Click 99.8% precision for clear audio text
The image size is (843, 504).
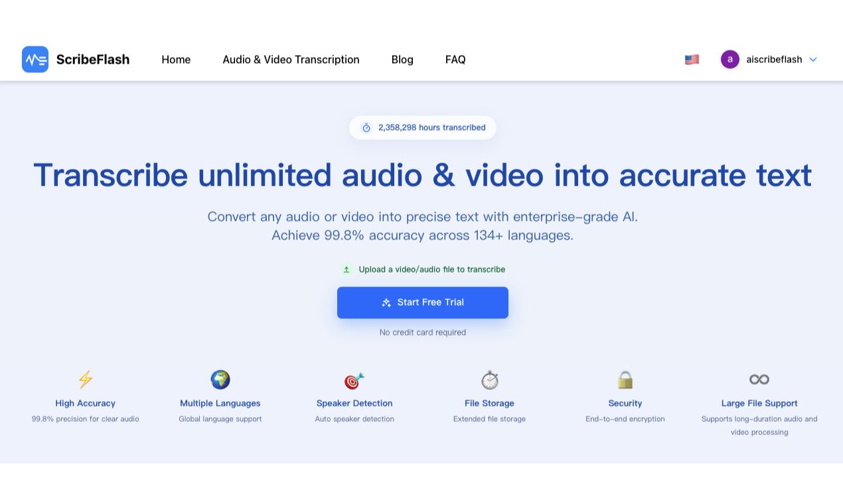click(x=86, y=419)
